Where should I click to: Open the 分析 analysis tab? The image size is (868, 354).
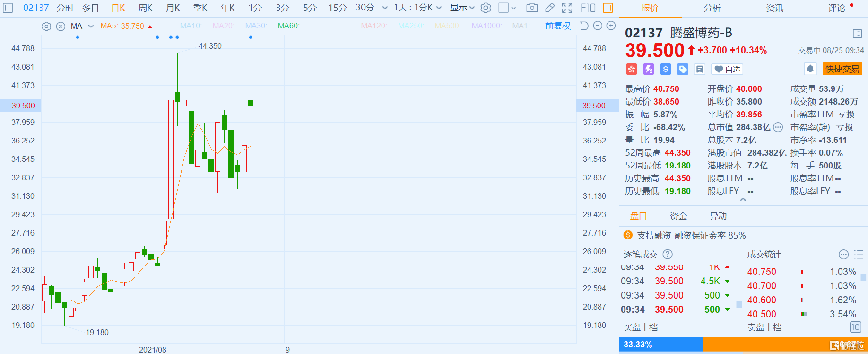(712, 8)
